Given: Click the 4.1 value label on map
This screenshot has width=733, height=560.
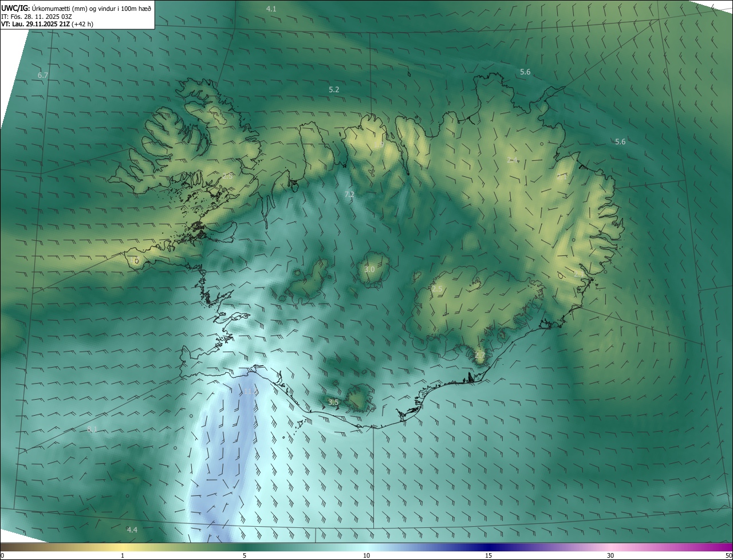Looking at the screenshot, I should point(271,9).
